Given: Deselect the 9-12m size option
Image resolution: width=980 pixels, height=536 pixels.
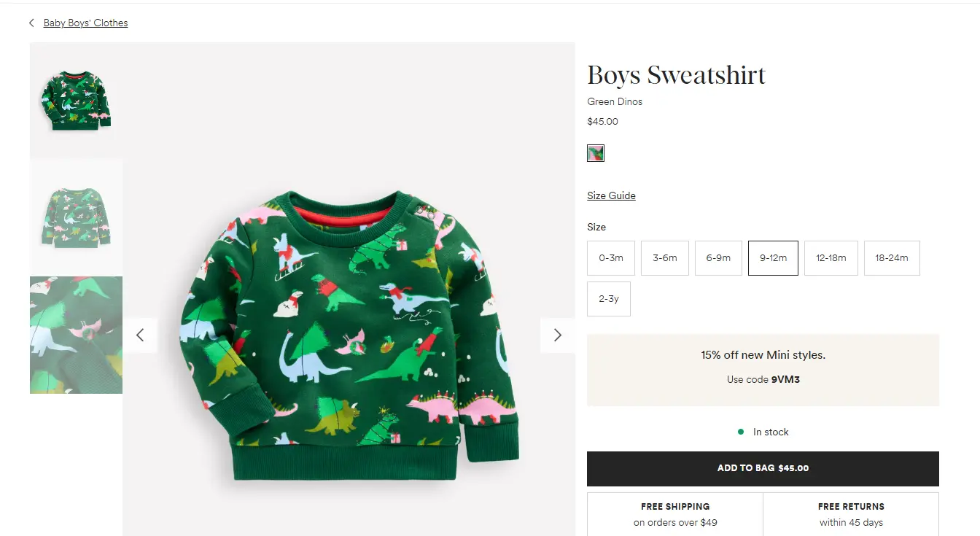Looking at the screenshot, I should 773,257.
